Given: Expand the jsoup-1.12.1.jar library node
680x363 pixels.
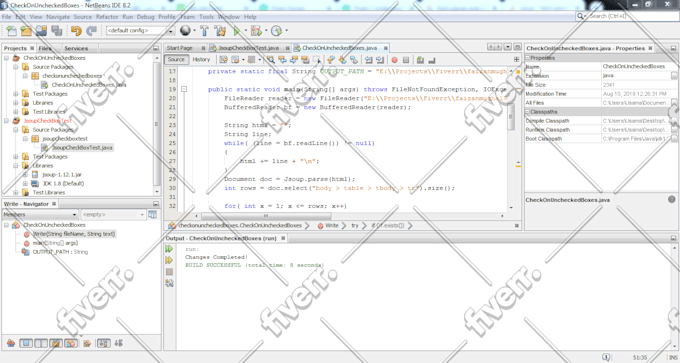Looking at the screenshot, I should (25, 174).
